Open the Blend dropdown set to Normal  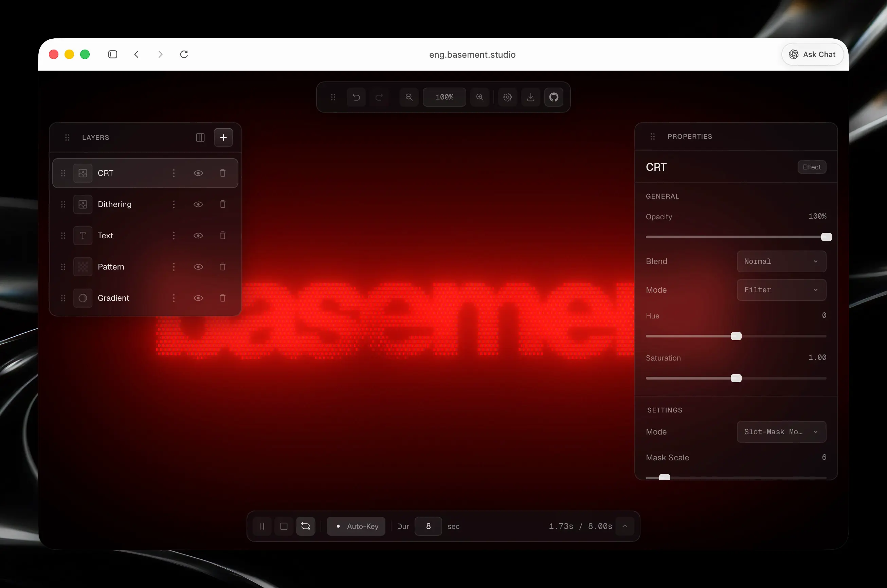click(x=781, y=261)
